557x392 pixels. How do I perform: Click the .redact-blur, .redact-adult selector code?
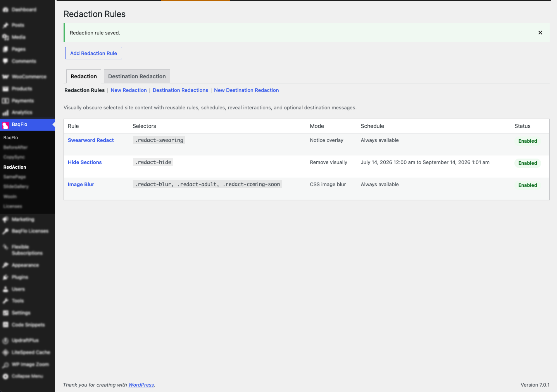click(207, 184)
